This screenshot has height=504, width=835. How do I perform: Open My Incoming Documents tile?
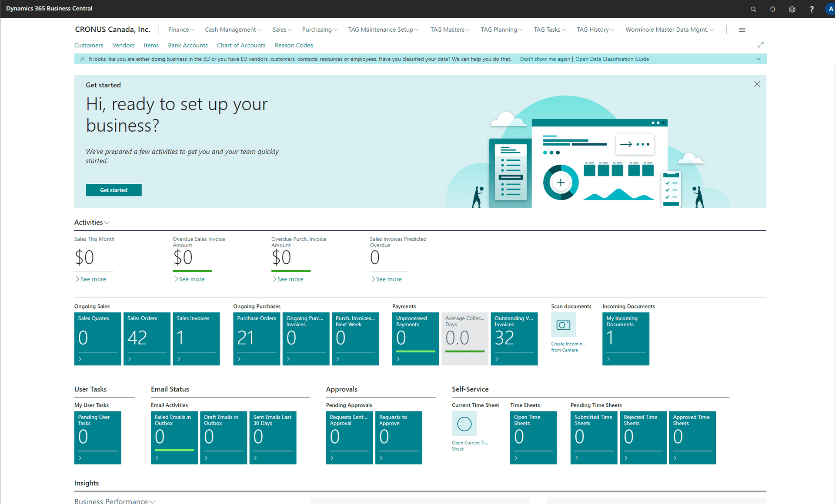(626, 339)
